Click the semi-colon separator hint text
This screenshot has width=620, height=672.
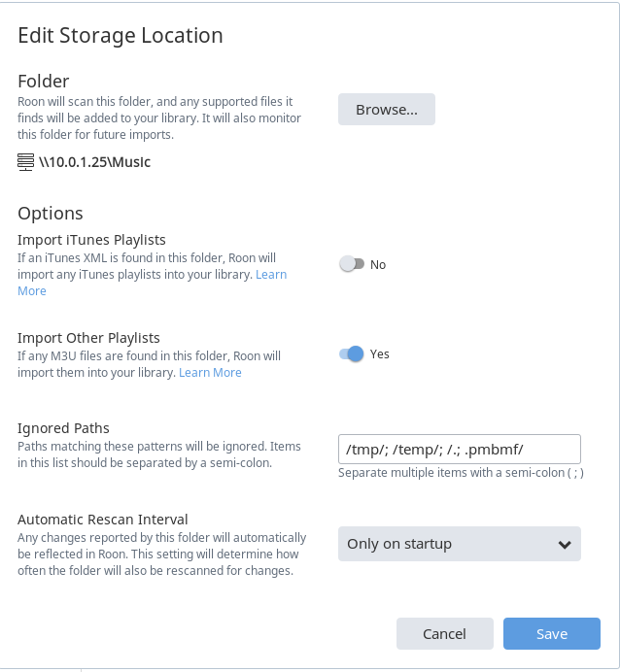461,473
